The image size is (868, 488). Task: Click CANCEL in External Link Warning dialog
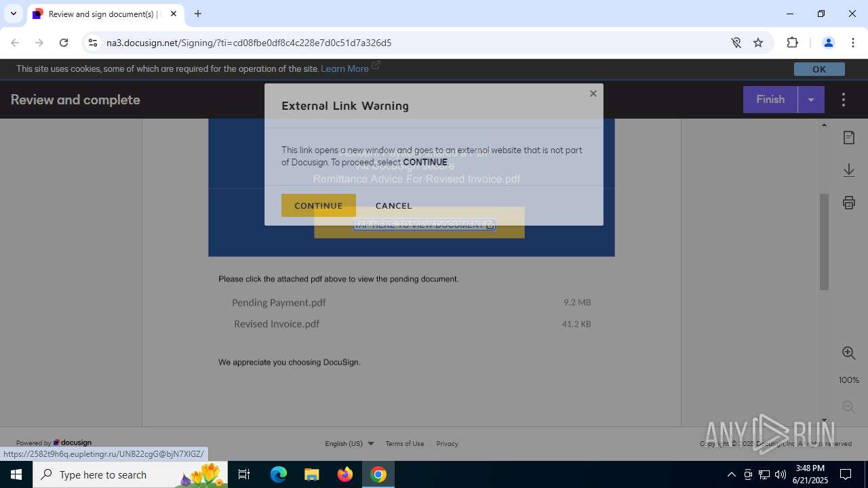coord(393,205)
